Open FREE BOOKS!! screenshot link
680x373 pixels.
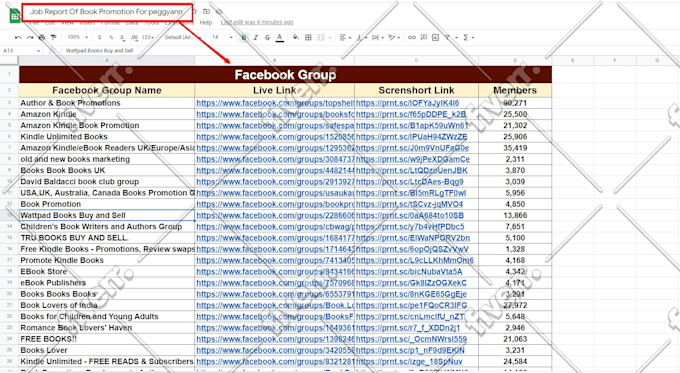[x=411, y=339]
